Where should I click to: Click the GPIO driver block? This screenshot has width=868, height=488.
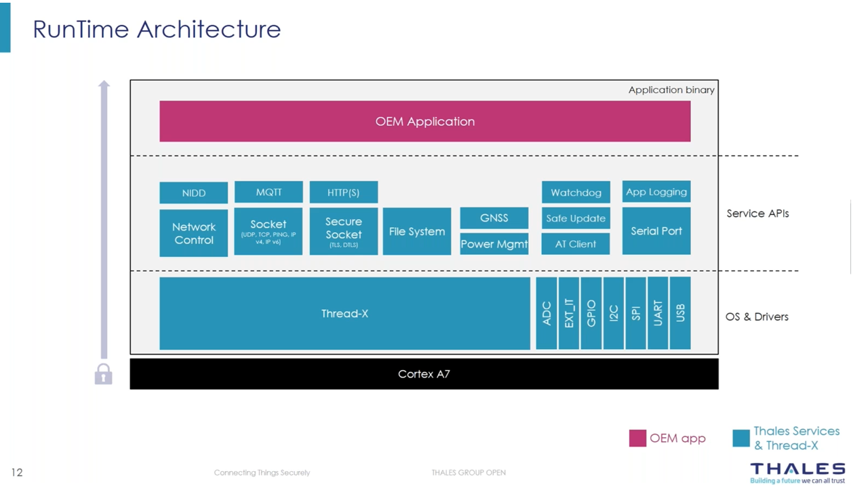[591, 313]
